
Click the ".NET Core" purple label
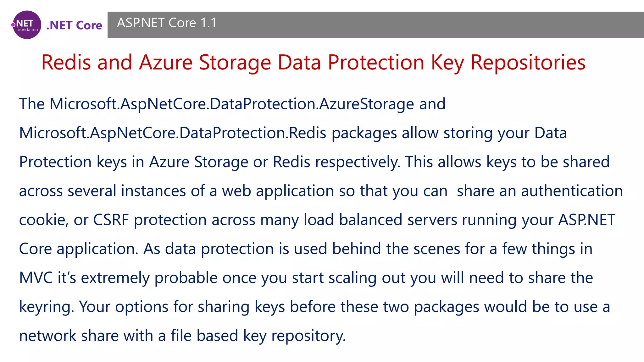click(x=74, y=25)
